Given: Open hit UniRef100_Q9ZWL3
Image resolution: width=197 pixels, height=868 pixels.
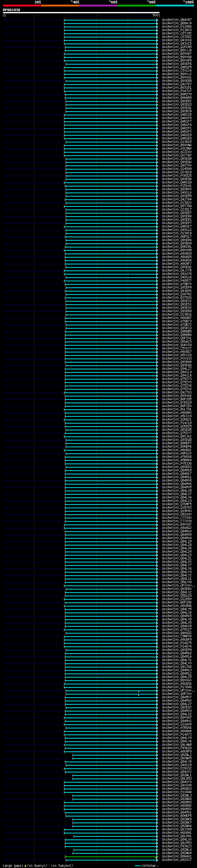Looking at the screenshot, I should coord(177,796).
